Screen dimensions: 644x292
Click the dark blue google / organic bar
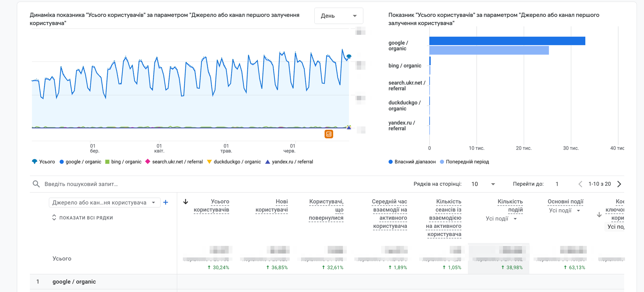coord(507,41)
